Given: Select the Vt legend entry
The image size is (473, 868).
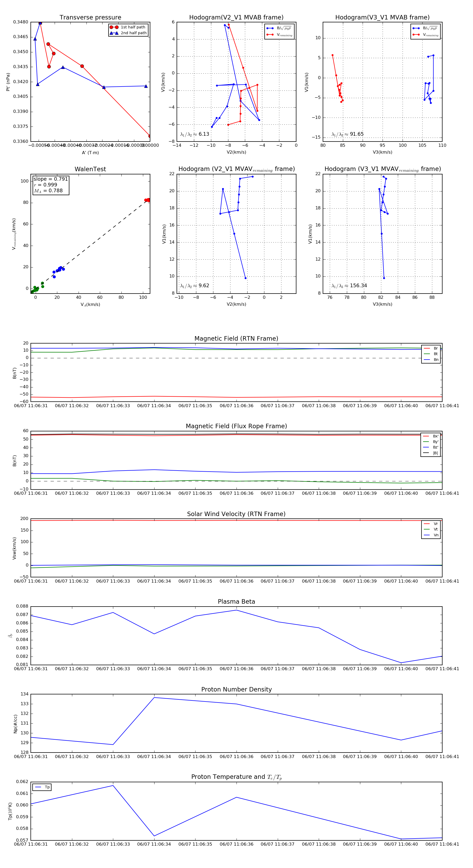Looking at the screenshot, I should click(431, 529).
